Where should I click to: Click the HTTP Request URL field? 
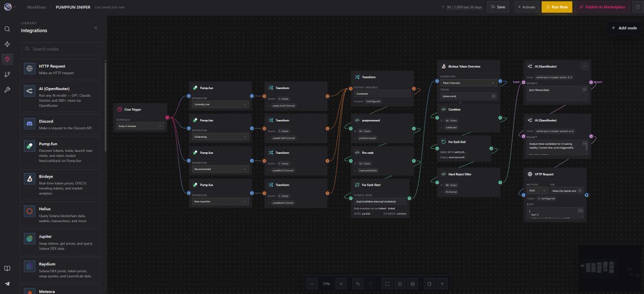point(567,190)
